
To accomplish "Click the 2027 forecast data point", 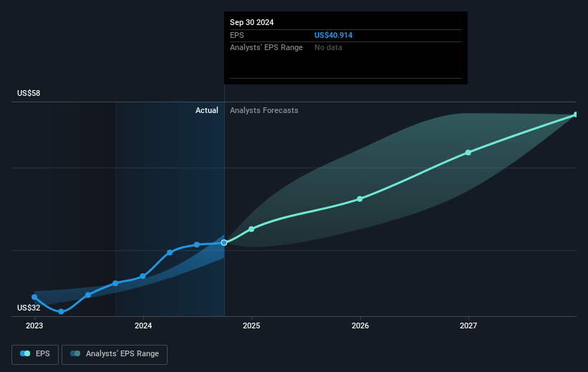I will 468,152.
